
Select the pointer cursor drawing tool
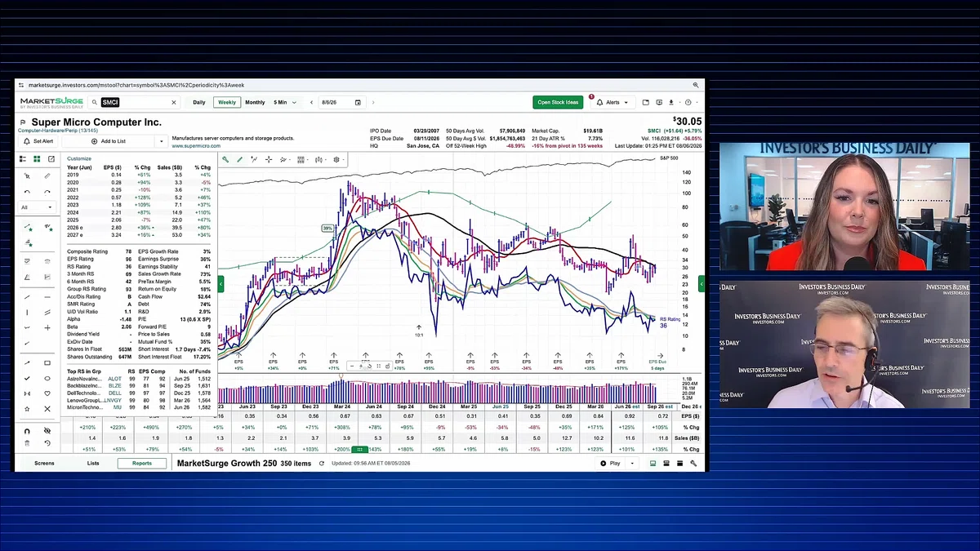(x=27, y=176)
